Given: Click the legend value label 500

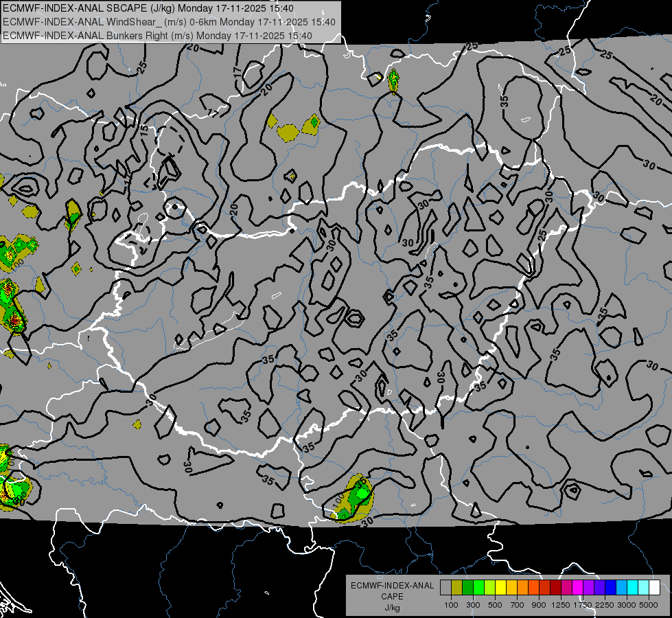Looking at the screenshot, I should pos(495,606).
